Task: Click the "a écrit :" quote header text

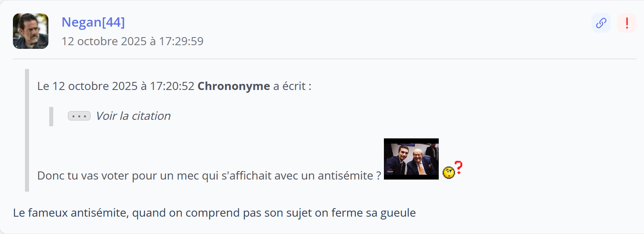Action: click(292, 86)
